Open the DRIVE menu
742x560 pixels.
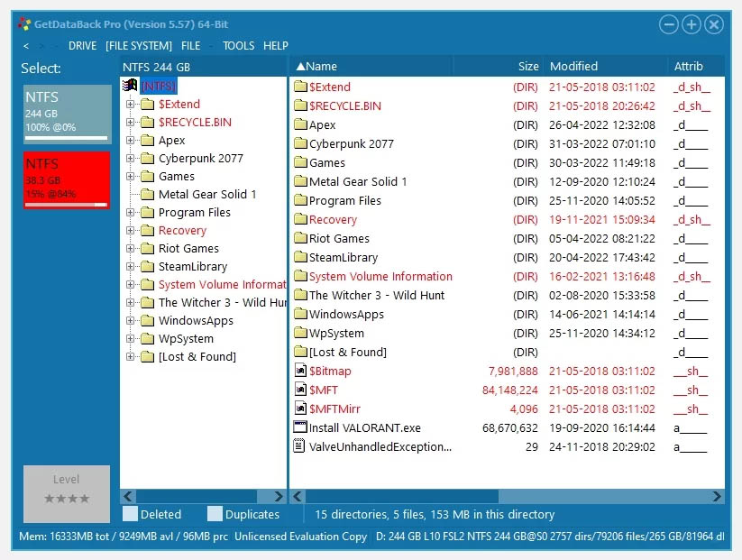point(82,46)
